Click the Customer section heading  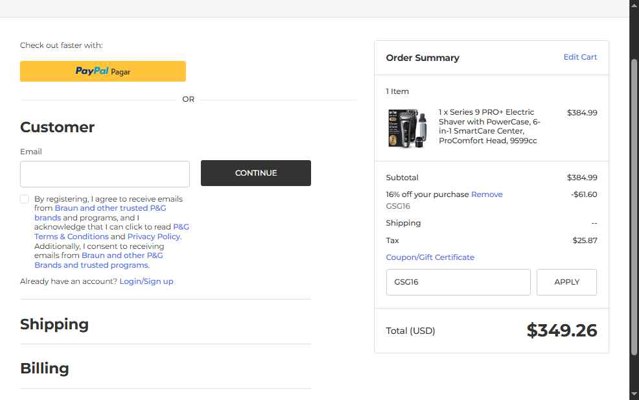click(57, 127)
